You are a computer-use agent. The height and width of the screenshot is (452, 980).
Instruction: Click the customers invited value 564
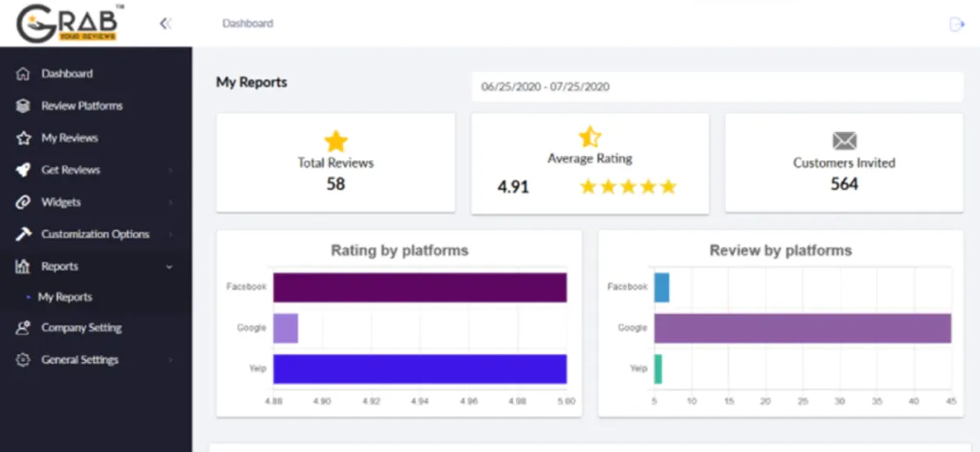tap(844, 184)
